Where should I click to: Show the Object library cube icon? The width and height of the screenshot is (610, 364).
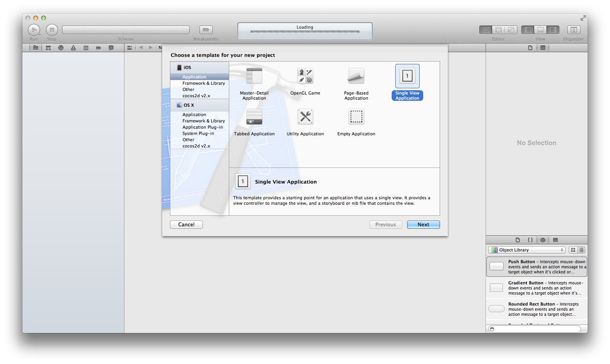(543, 240)
